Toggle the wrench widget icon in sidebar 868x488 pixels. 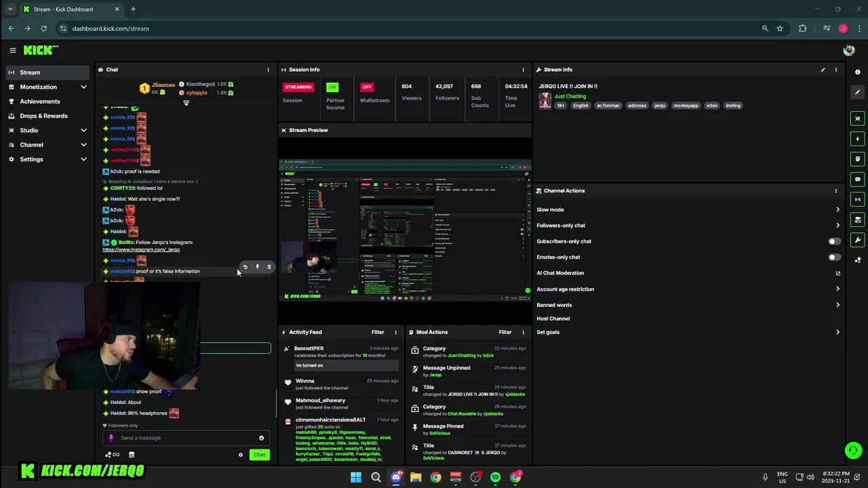[x=858, y=240]
